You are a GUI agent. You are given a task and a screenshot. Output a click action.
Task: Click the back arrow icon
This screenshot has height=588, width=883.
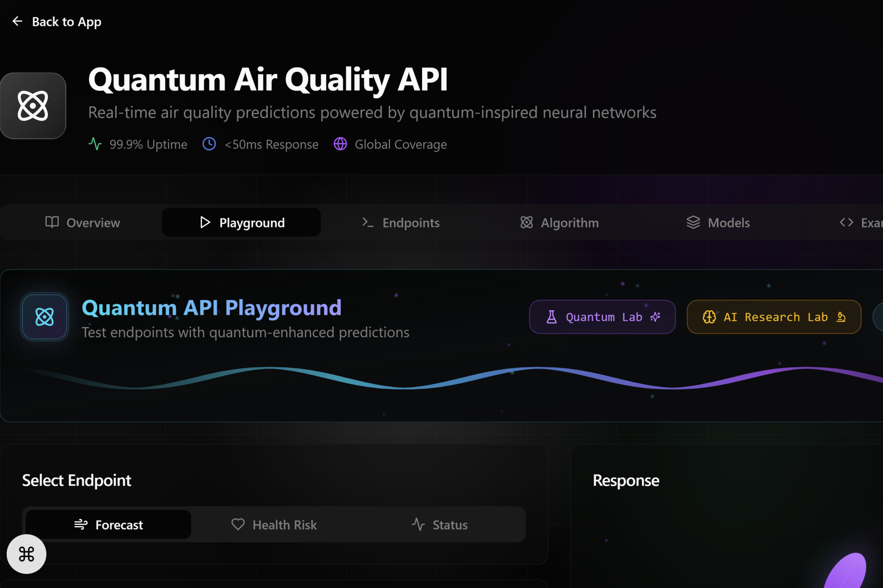click(x=17, y=21)
